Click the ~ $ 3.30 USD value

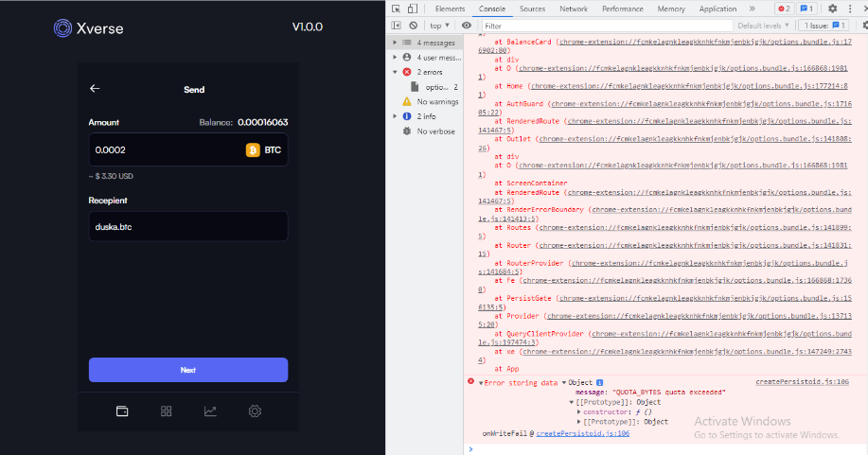pos(111,176)
